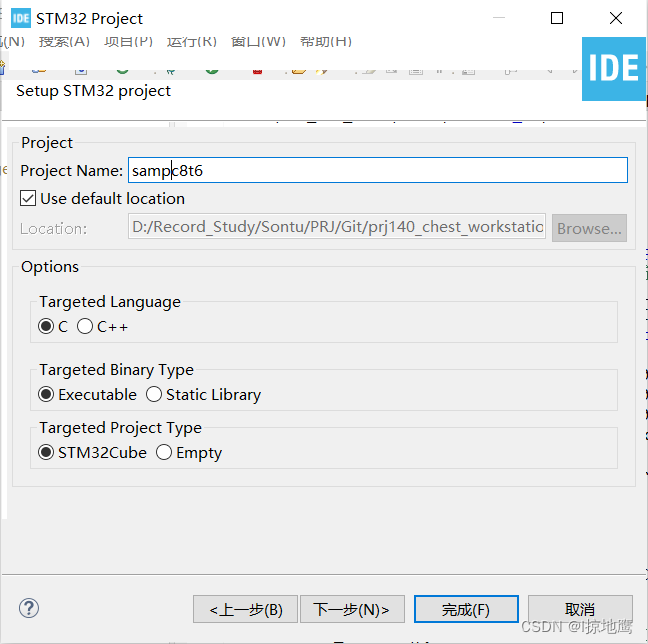Open the 项目(P) menu behind dialog
This screenshot has height=644, width=648.
129,41
